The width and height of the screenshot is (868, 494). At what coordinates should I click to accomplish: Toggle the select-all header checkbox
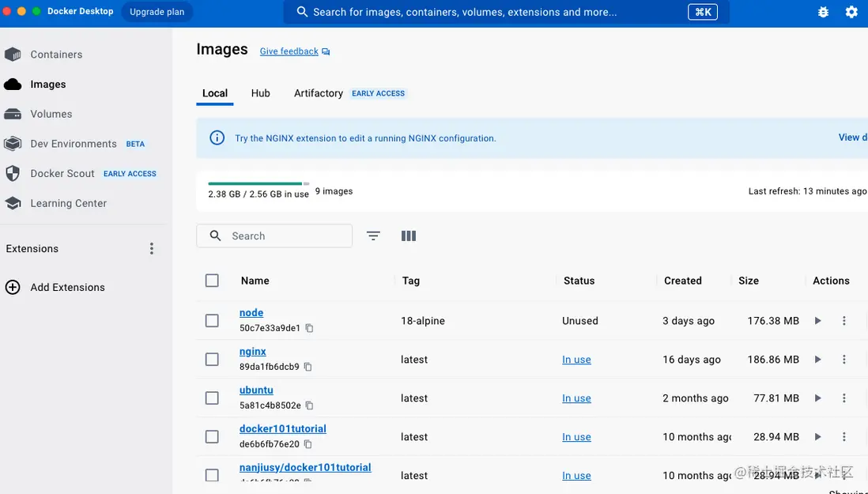[212, 281]
